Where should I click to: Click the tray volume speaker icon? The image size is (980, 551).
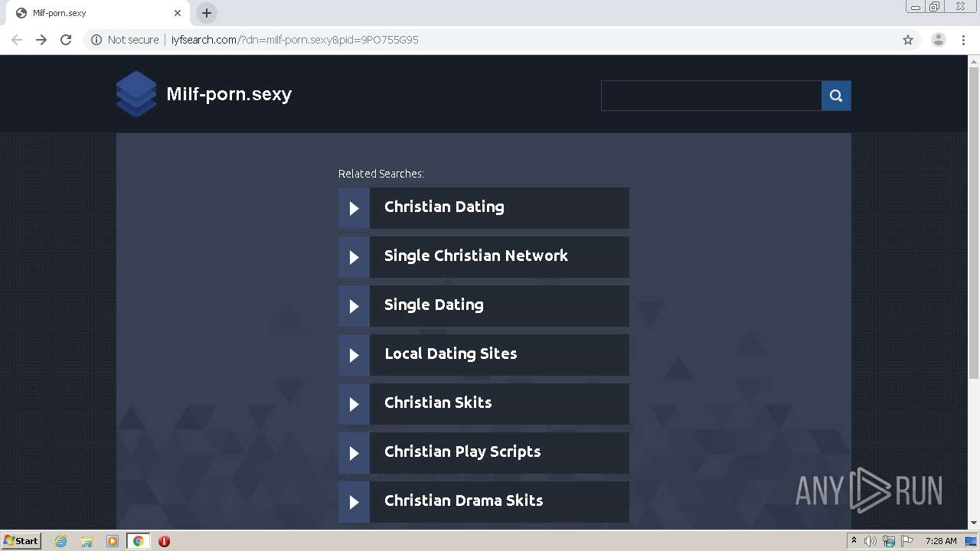pyautogui.click(x=871, y=541)
